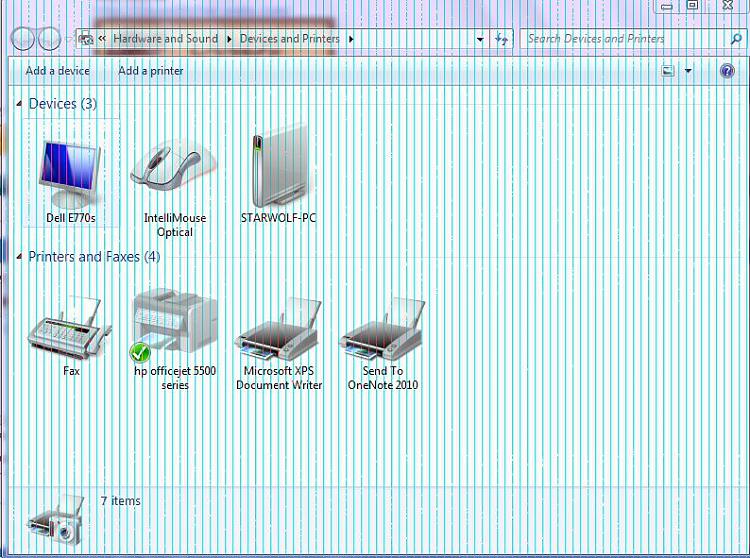Click Add a device
The height and width of the screenshot is (558, 750).
coord(57,71)
